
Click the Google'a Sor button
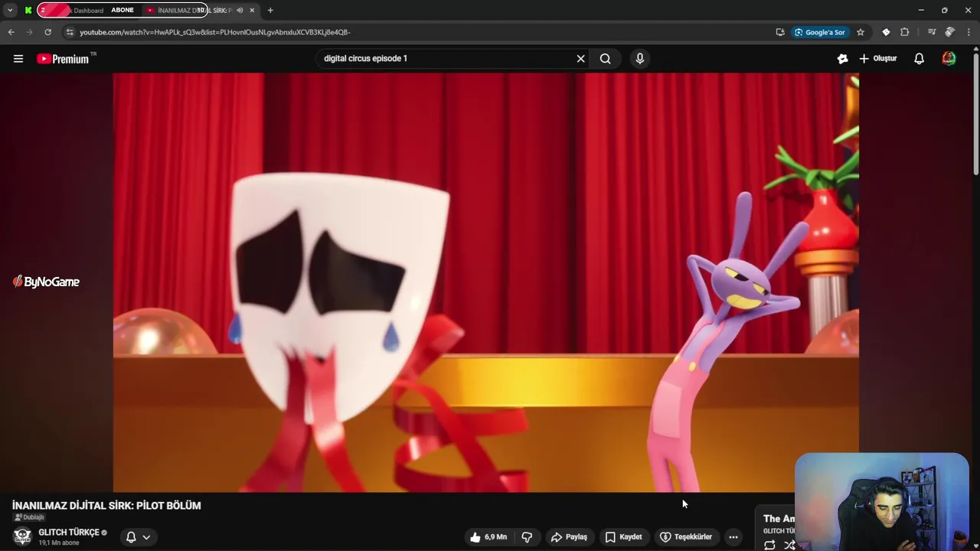coord(820,32)
